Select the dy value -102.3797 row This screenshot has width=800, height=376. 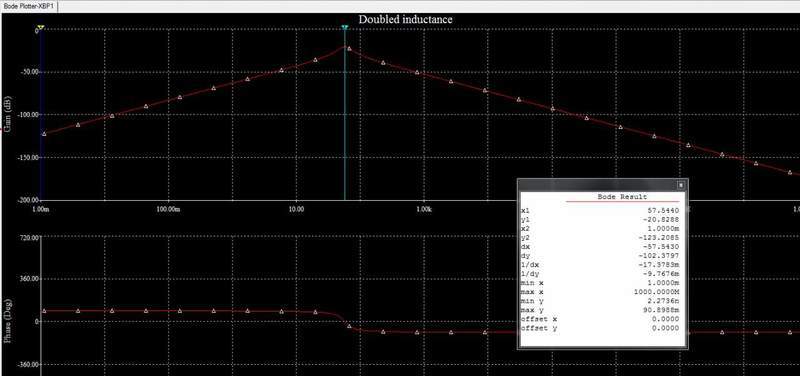click(600, 255)
